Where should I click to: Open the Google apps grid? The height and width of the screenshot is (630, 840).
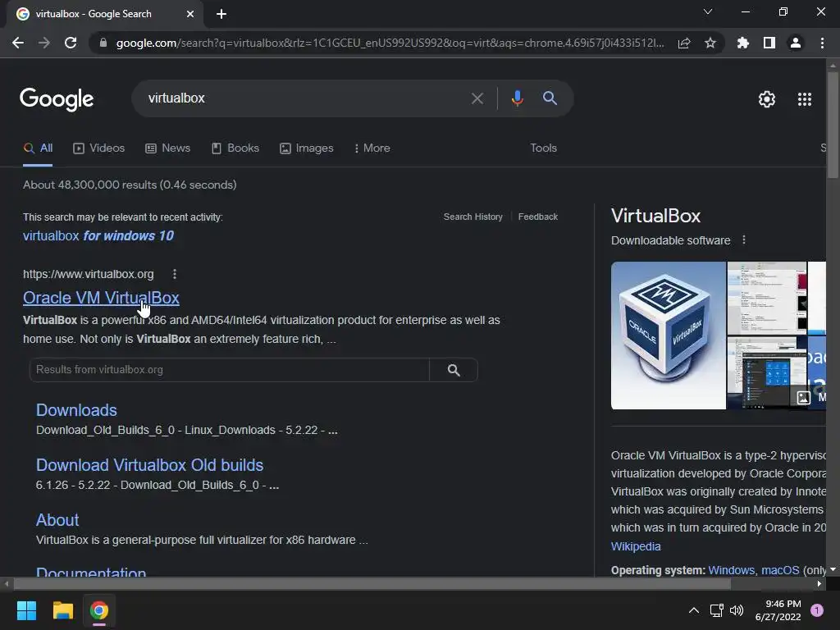(804, 99)
